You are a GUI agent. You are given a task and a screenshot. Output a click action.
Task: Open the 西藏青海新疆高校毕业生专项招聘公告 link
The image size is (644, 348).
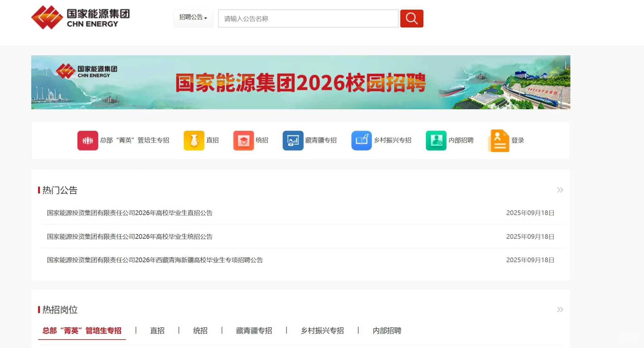pos(155,260)
